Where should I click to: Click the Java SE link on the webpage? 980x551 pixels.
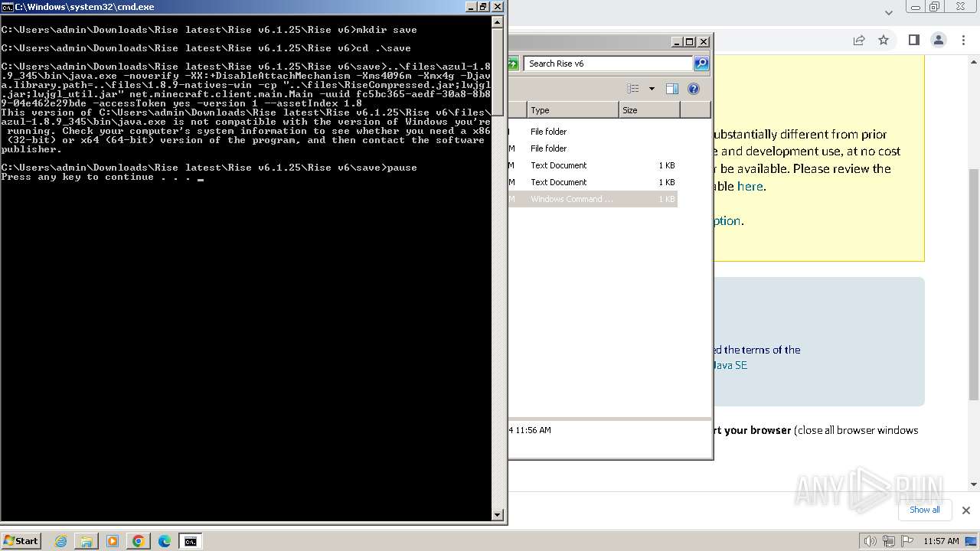tap(730, 365)
